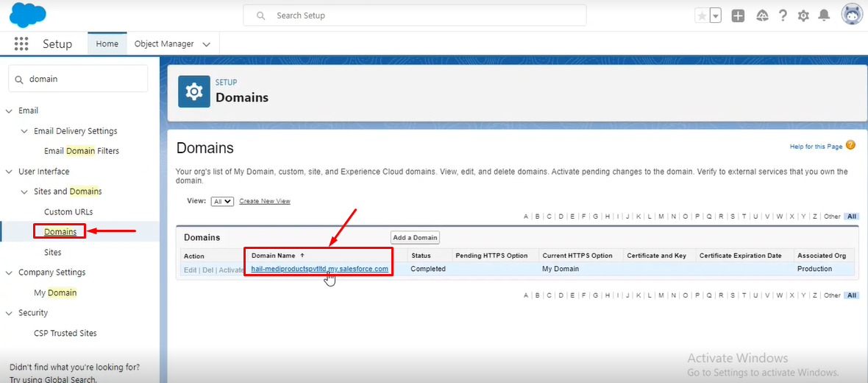Image resolution: width=868 pixels, height=383 pixels.
Task: Collapse Email Delivery Settings node
Action: tap(24, 131)
